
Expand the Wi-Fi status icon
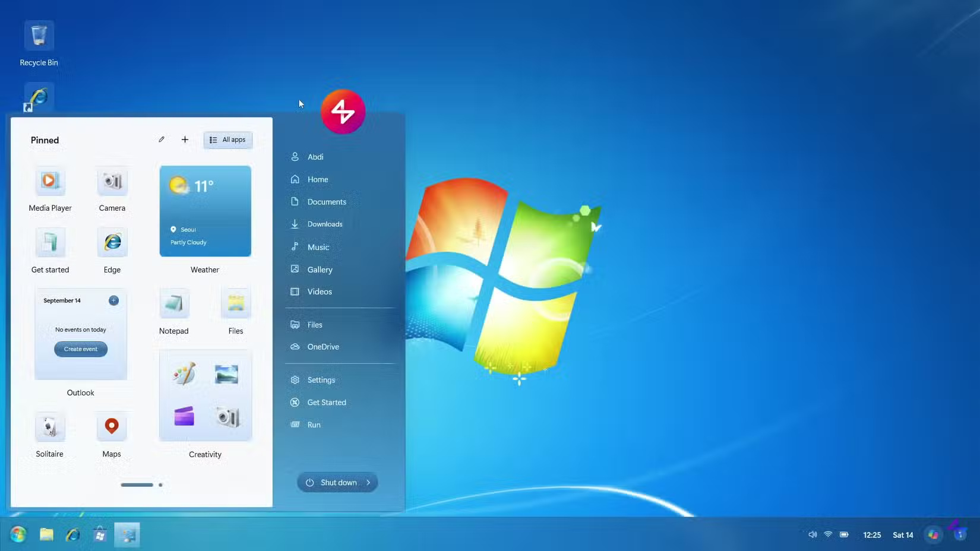coord(828,534)
